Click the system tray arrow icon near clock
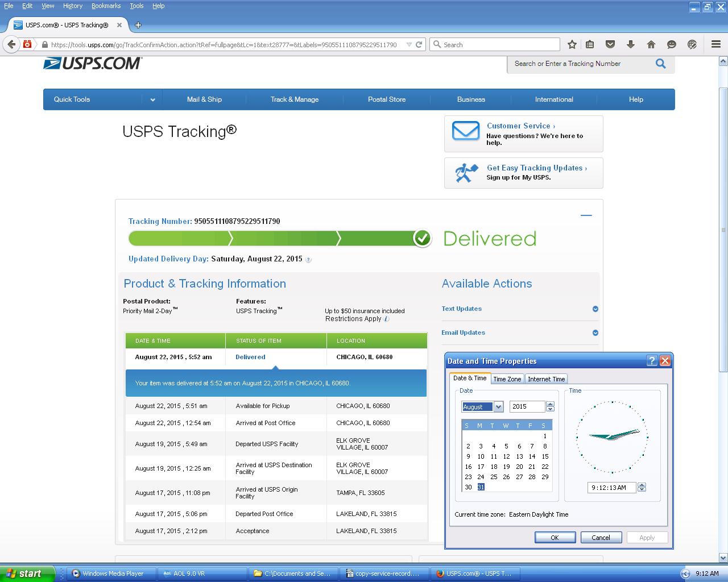Image resolution: width=728 pixels, height=582 pixels. (685, 573)
